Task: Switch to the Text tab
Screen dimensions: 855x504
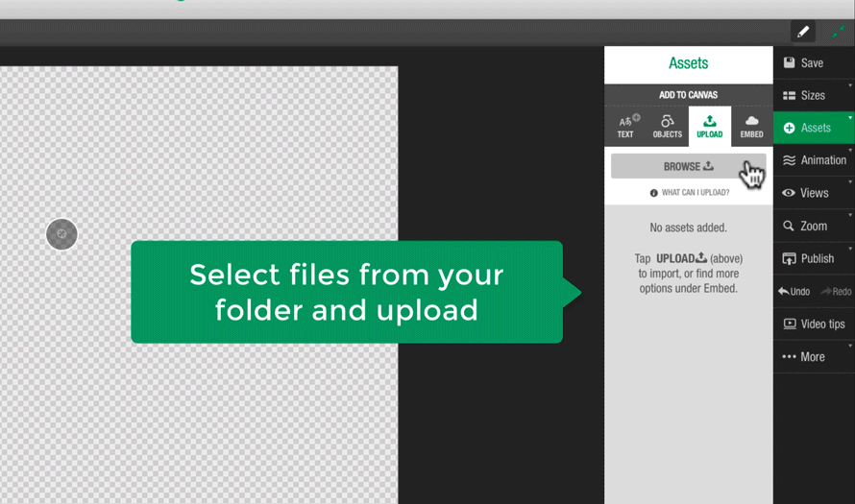Action: tap(625, 127)
